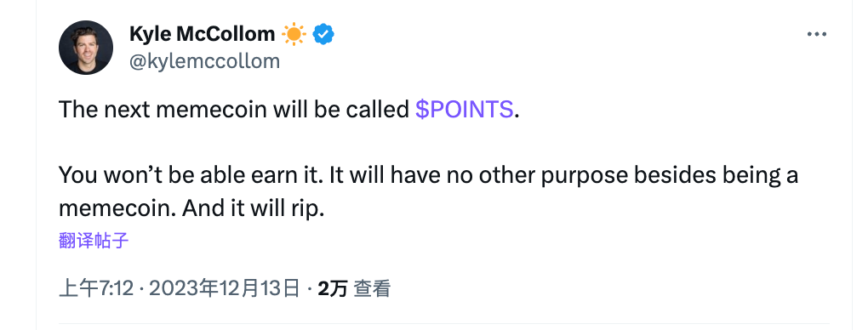Click the 2万 view count number
Viewport: 868px width, 330px height.
point(332,288)
